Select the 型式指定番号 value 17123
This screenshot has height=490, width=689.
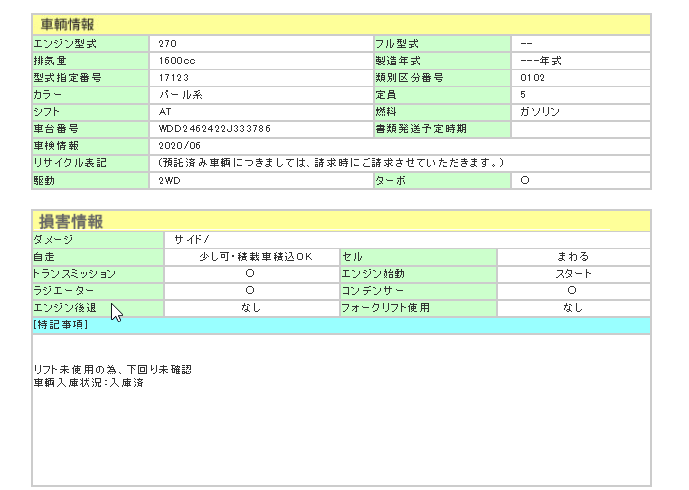tap(173, 78)
